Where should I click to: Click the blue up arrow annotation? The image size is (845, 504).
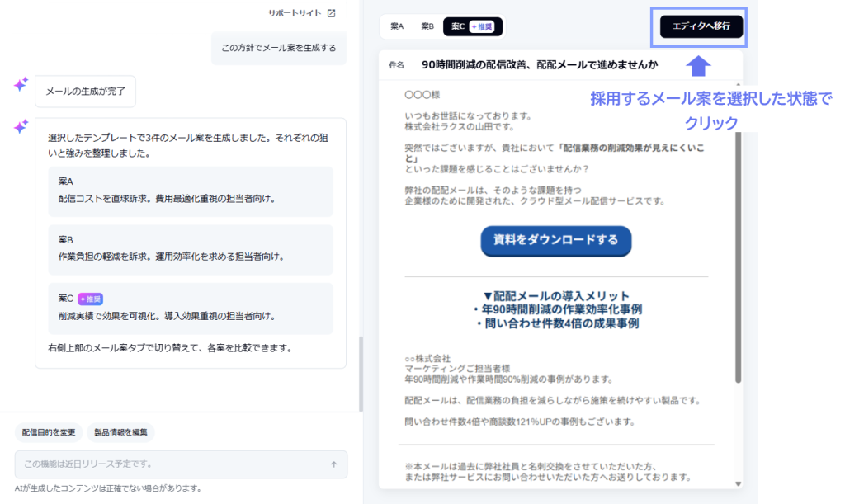698,66
